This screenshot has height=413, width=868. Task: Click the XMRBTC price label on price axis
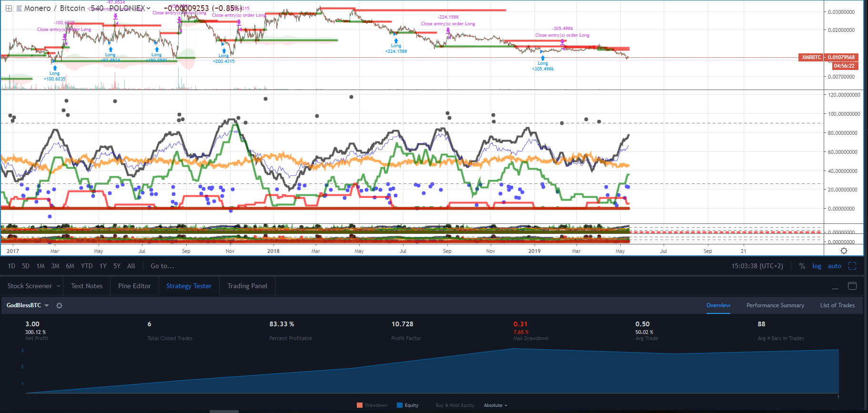tap(811, 57)
